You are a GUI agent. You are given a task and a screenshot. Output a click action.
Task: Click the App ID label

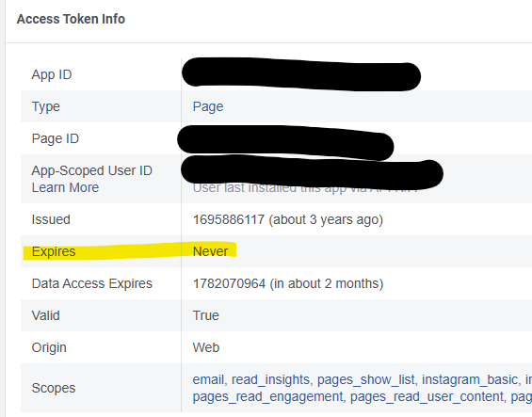click(52, 74)
